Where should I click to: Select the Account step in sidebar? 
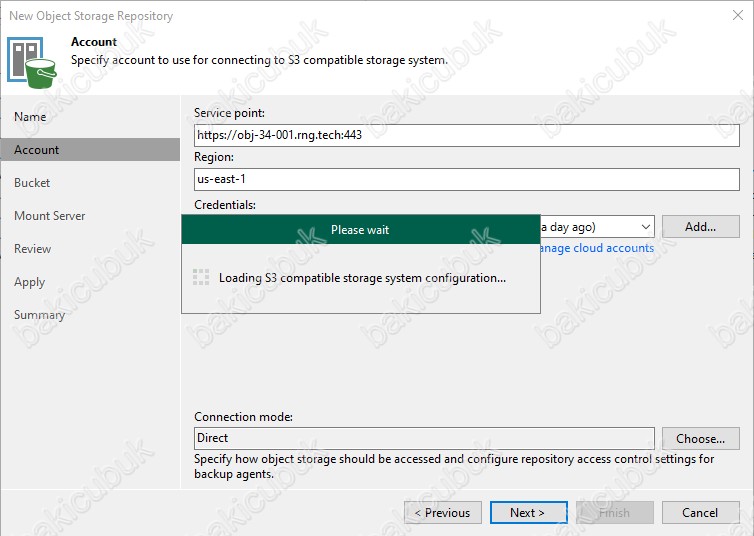point(37,150)
